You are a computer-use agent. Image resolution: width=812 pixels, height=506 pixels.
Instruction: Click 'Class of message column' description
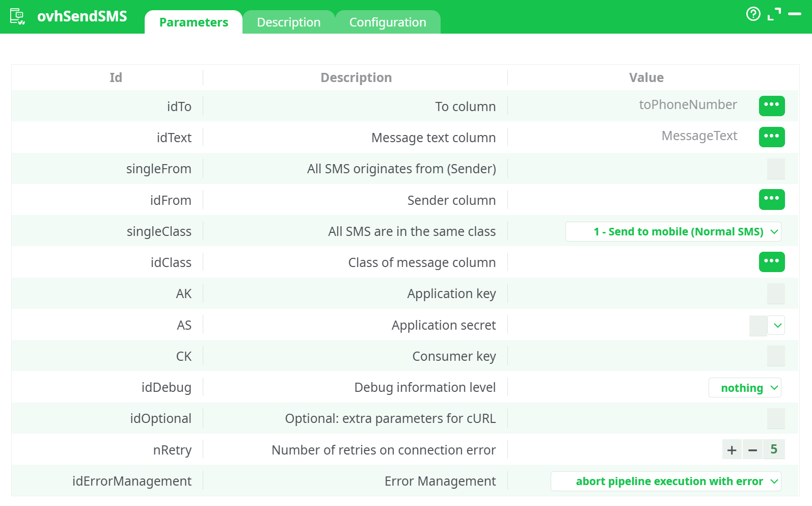[x=422, y=262]
